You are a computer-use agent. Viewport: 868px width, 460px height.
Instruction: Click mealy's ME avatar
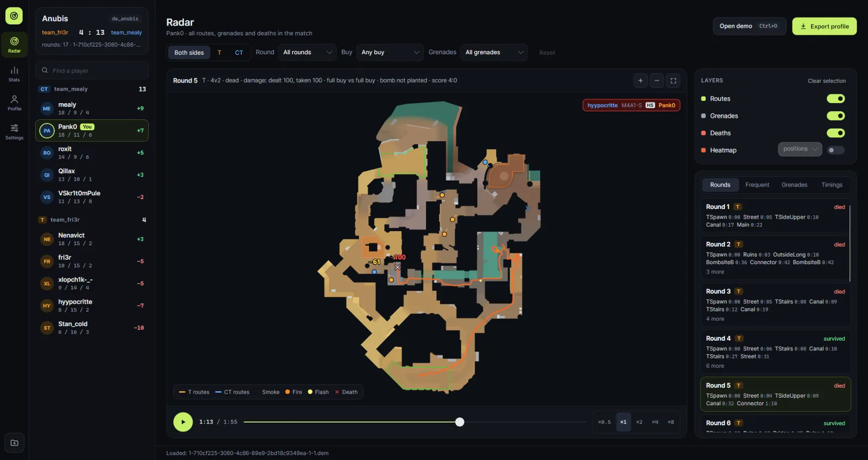(x=47, y=108)
